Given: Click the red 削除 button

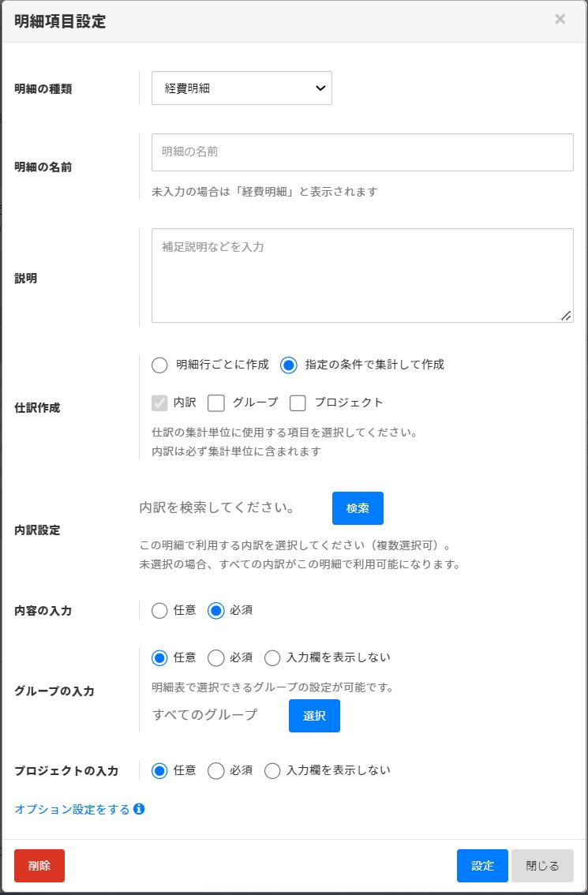Looking at the screenshot, I should [x=39, y=866].
